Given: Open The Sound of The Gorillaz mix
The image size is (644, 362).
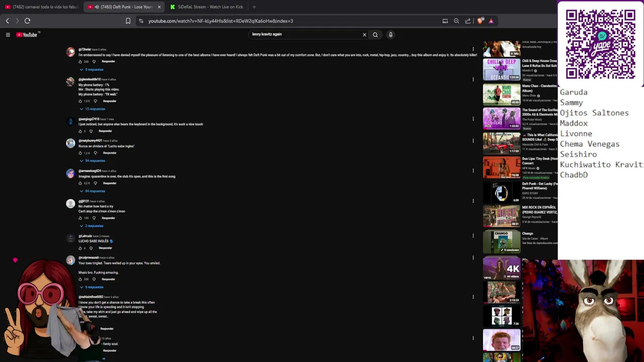Looking at the screenshot, I should coord(502,118).
